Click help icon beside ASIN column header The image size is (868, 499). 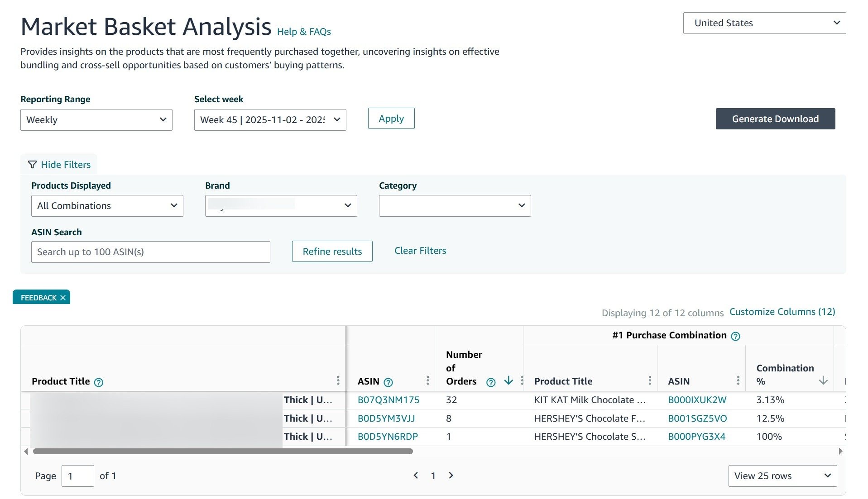click(388, 382)
